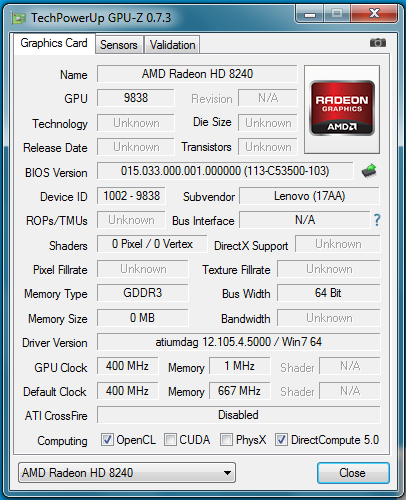
Task: Click the Subvendor Lenovo field
Action: pyautogui.click(x=309, y=196)
